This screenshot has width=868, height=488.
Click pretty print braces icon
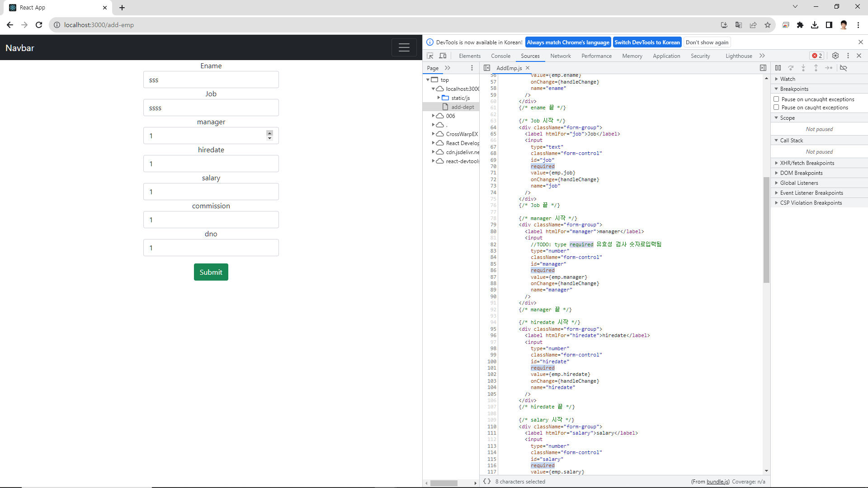pos(487,481)
